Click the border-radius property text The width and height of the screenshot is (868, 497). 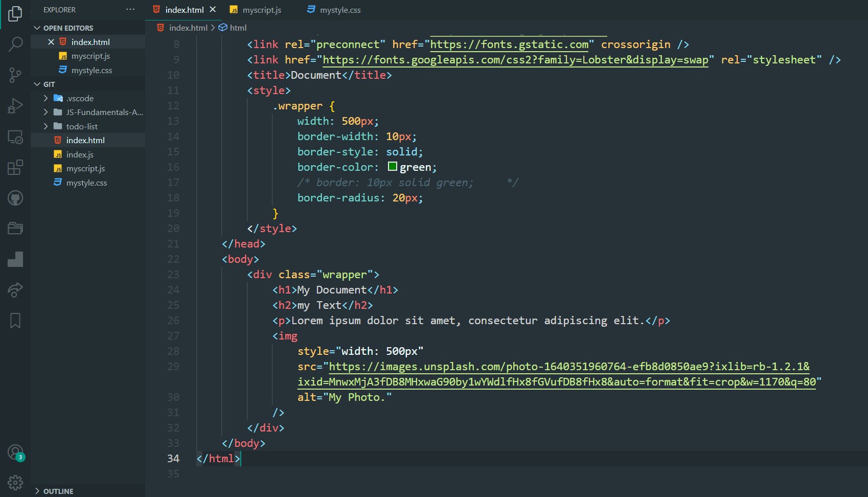[338, 198]
